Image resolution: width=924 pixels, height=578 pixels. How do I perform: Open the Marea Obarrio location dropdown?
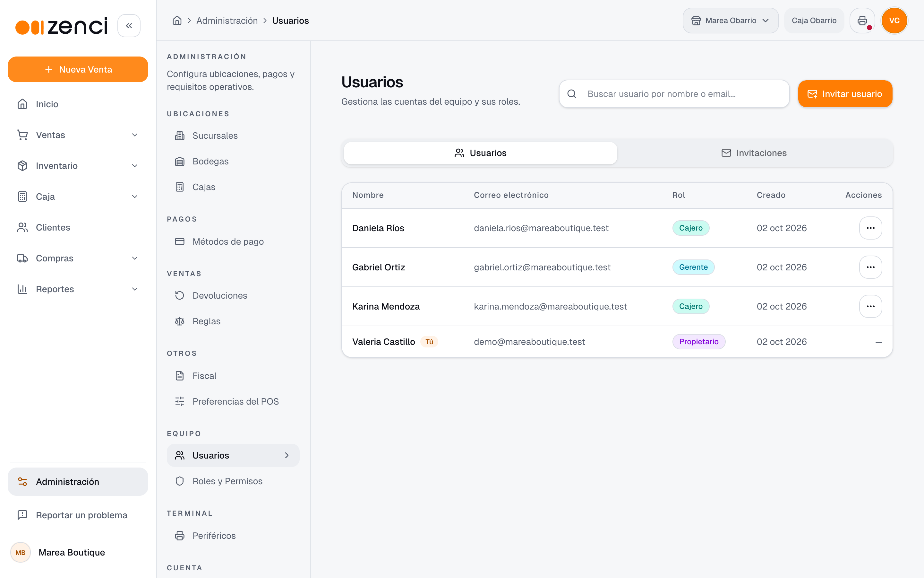pyautogui.click(x=731, y=21)
